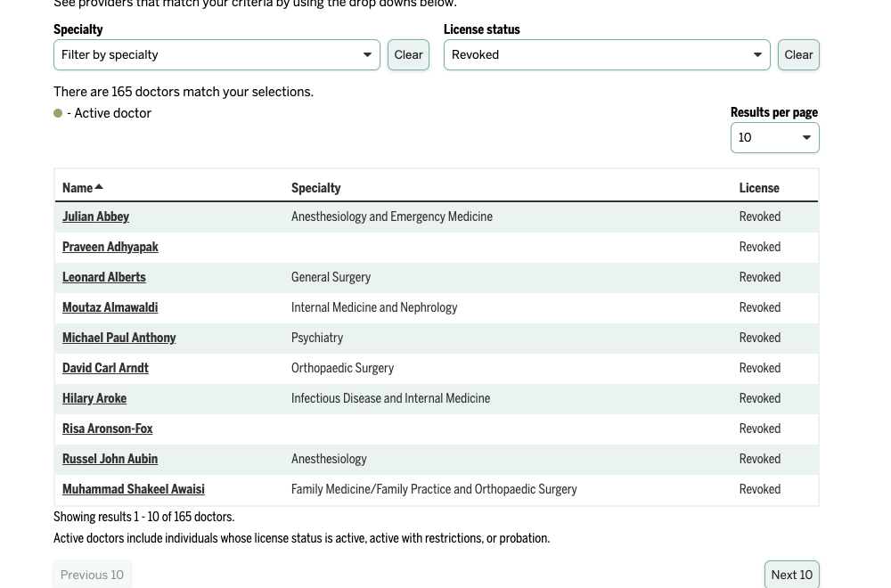Click the License column header
Screen dimensions: 891x588
coord(759,188)
